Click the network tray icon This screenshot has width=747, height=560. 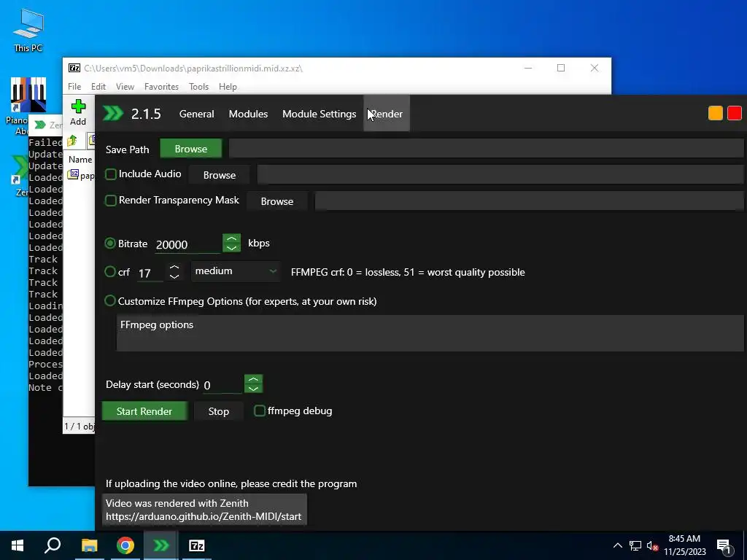pyautogui.click(x=635, y=545)
